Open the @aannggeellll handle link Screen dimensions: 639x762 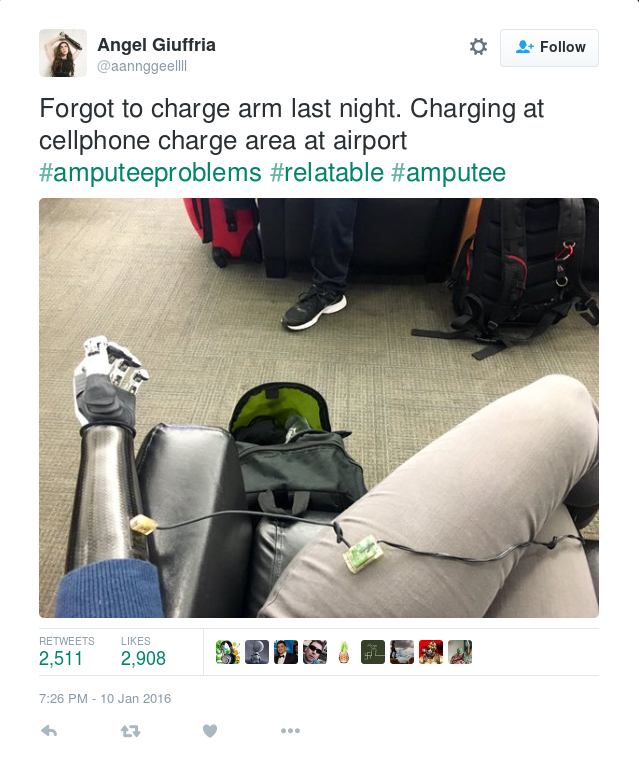coord(142,66)
